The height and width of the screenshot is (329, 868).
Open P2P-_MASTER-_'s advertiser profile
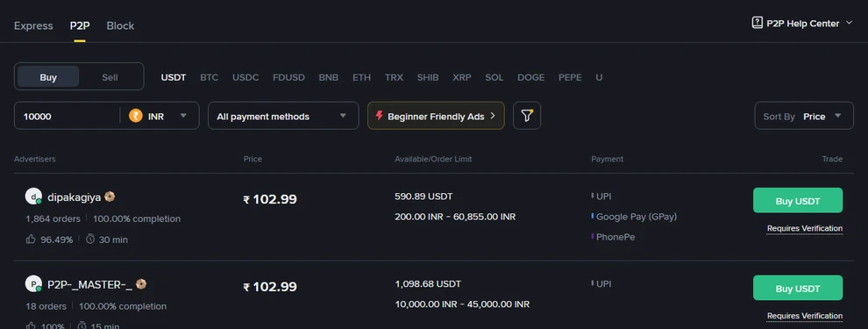pos(89,284)
